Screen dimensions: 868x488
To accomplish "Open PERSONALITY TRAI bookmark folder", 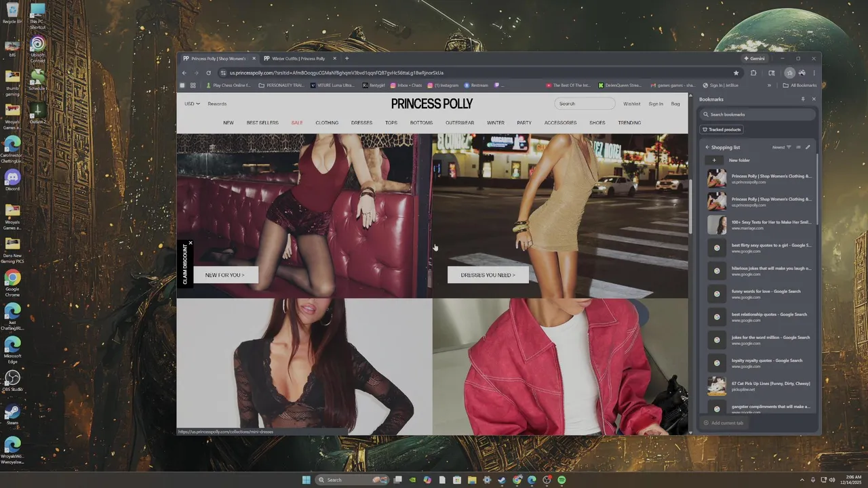I will (x=281, y=85).
